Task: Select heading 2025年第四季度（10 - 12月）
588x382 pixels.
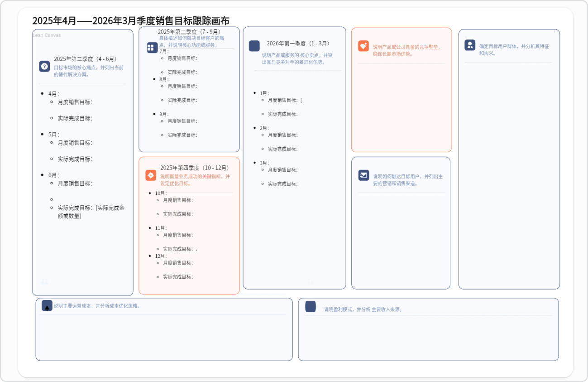Action: point(195,168)
